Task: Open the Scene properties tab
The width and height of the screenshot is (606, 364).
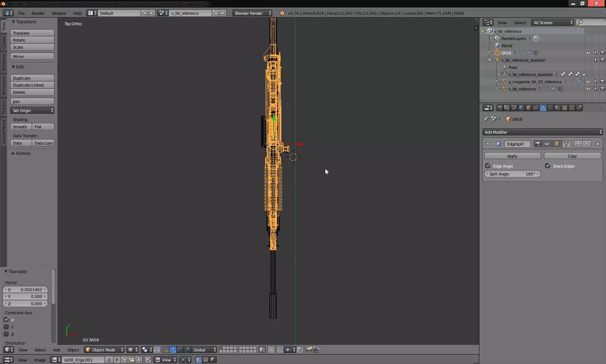Action: [x=514, y=108]
